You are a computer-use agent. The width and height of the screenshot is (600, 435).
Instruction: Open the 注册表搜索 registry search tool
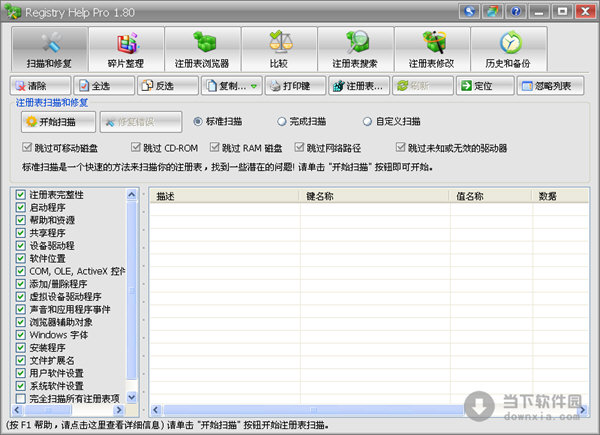[x=355, y=49]
